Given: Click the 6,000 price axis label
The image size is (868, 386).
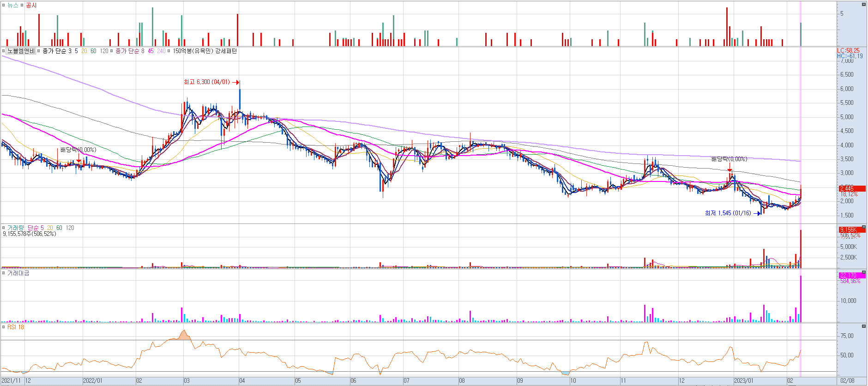Looking at the screenshot, I should point(847,89).
